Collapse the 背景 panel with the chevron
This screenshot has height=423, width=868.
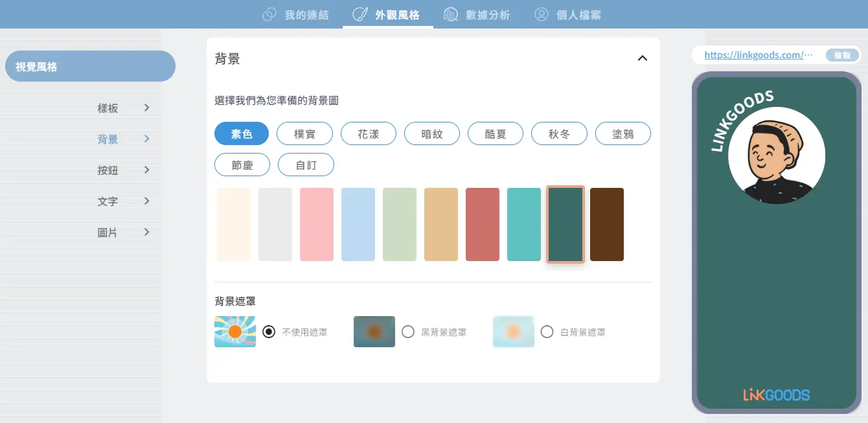pyautogui.click(x=642, y=58)
